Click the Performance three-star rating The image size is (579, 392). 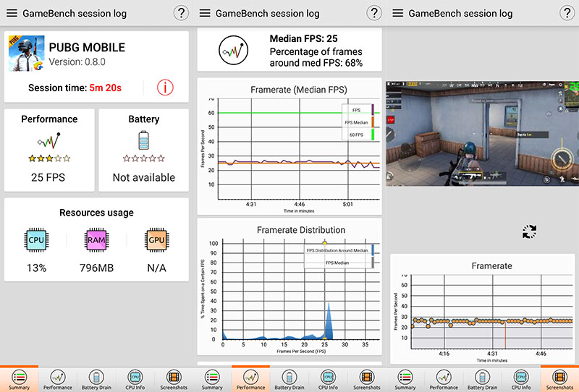[49, 158]
